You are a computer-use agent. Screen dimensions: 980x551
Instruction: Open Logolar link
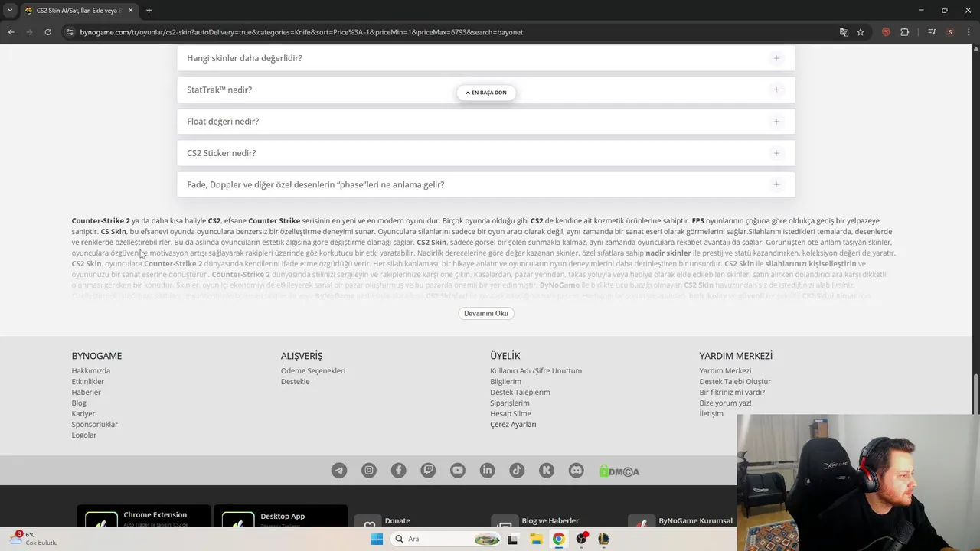tap(84, 435)
